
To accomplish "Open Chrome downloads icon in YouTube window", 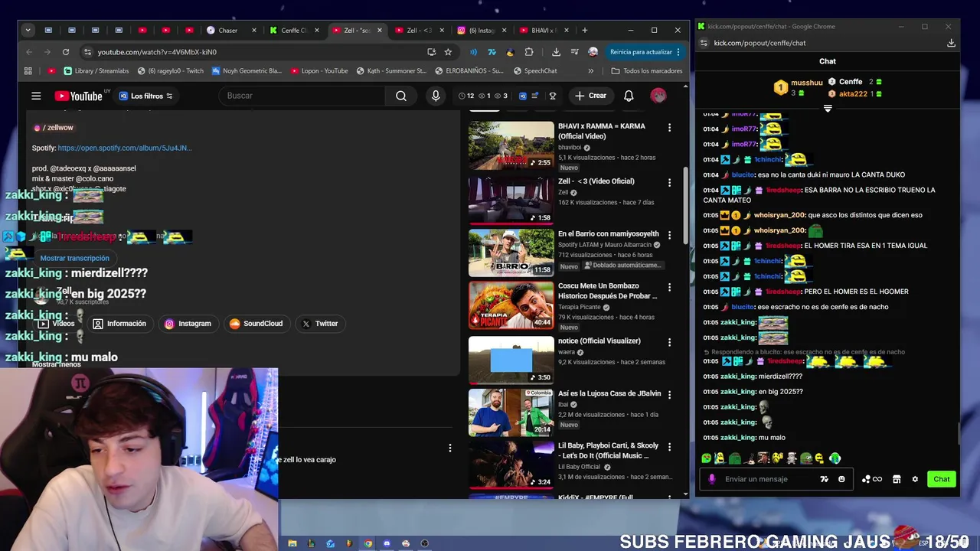I will click(x=556, y=52).
